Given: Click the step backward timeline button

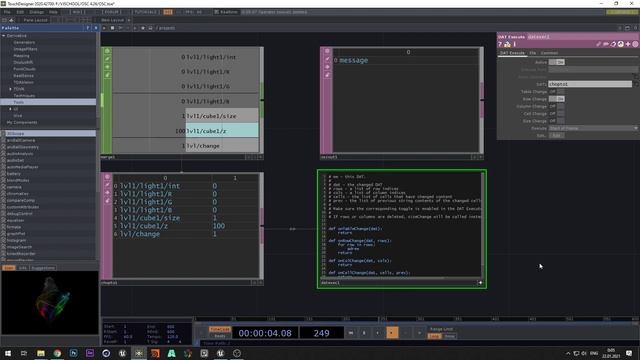Looking at the screenshot, I should tap(378, 333).
